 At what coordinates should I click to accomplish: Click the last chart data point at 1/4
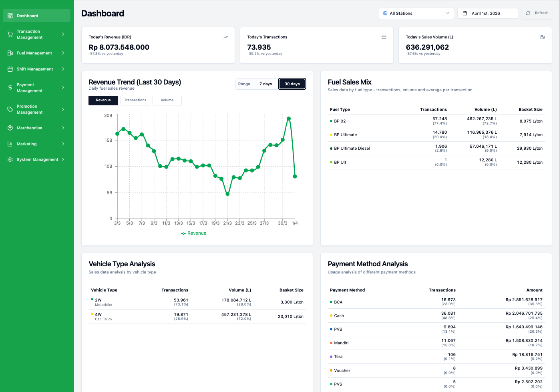(x=295, y=176)
